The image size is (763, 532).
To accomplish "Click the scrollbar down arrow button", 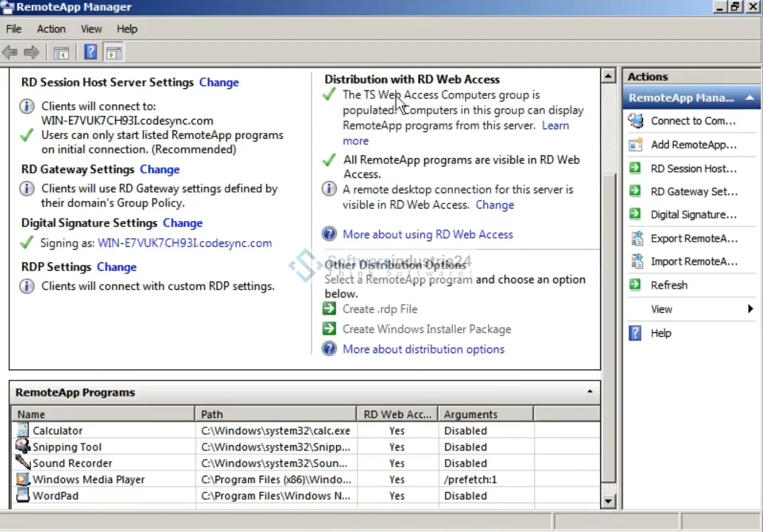I will coord(608,501).
